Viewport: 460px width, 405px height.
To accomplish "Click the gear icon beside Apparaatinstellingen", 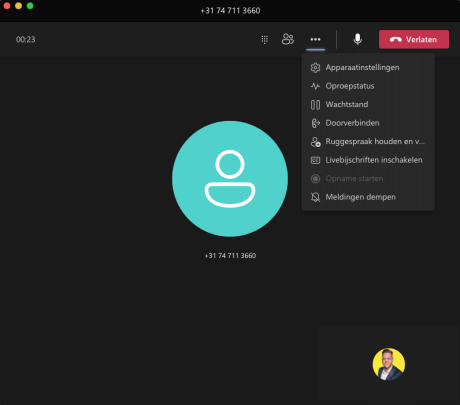I will coord(315,68).
